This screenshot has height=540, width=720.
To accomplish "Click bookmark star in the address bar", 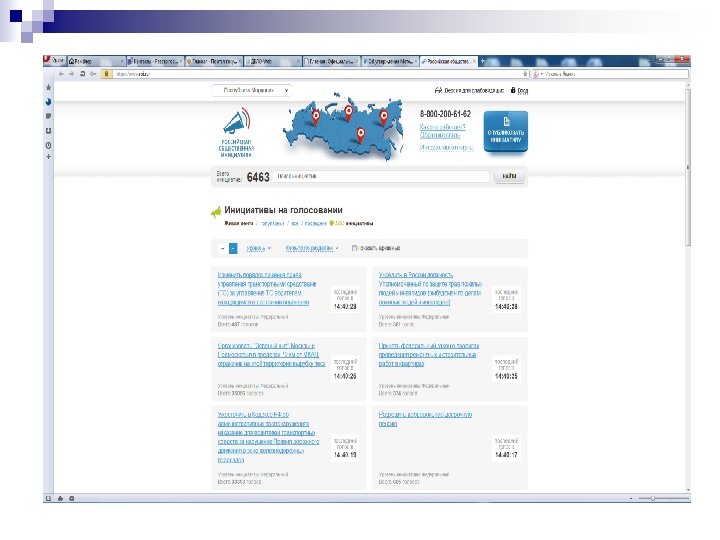I will click(x=525, y=74).
